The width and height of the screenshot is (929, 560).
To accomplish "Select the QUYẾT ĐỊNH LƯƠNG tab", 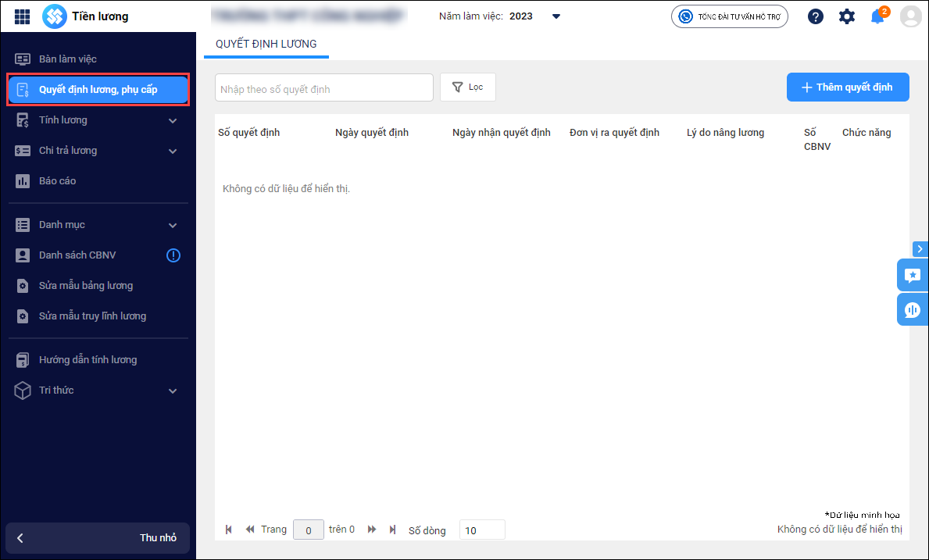I will pyautogui.click(x=266, y=45).
